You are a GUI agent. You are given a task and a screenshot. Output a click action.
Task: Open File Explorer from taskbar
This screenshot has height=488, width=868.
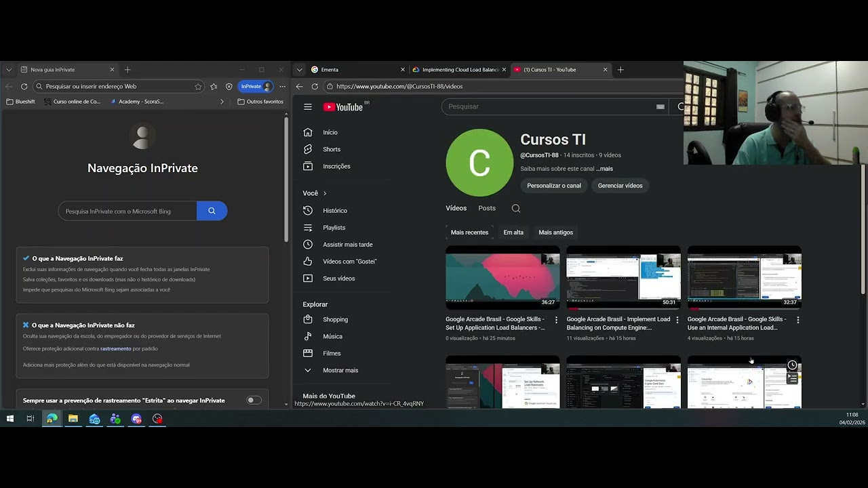click(x=73, y=419)
